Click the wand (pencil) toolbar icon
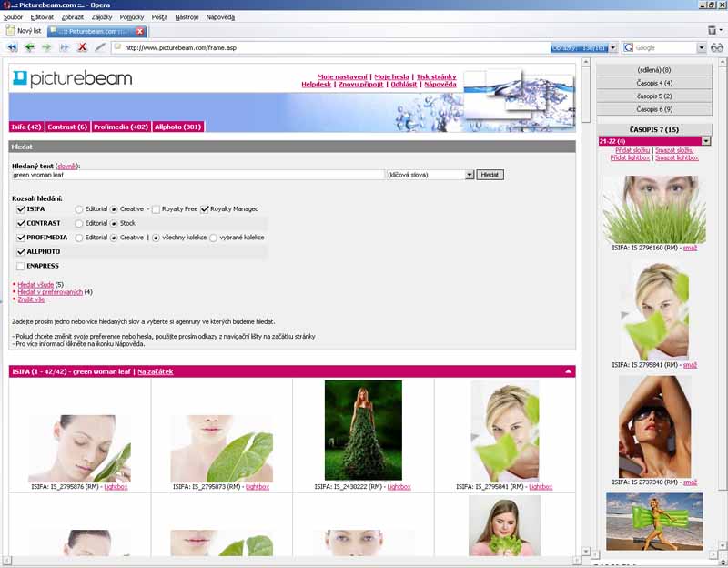This screenshot has height=568, width=728. pyautogui.click(x=100, y=47)
